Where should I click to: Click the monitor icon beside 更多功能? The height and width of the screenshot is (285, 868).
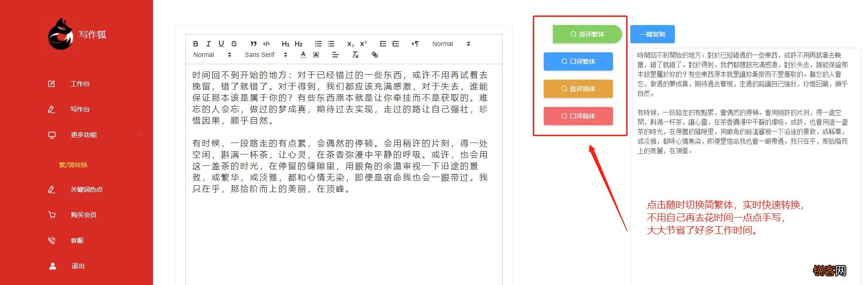tap(52, 135)
